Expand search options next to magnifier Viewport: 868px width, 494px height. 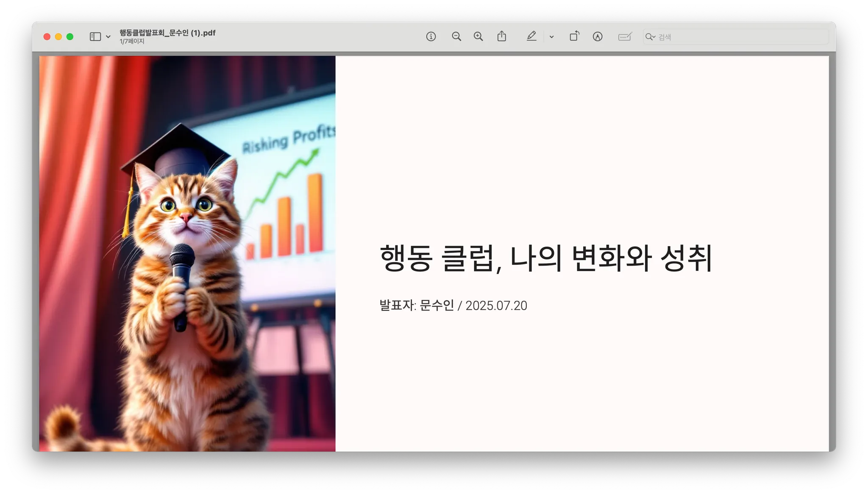[654, 37]
